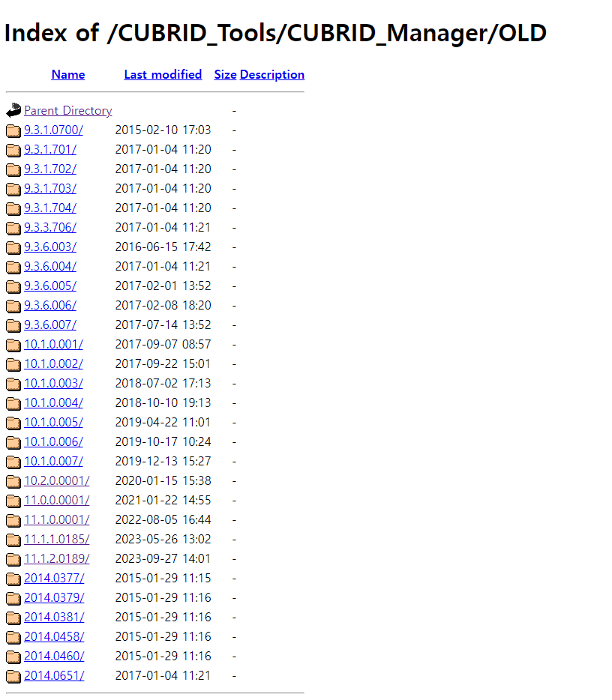
Task: Open the 9.3.6.006/ directory link
Action: click(50, 305)
